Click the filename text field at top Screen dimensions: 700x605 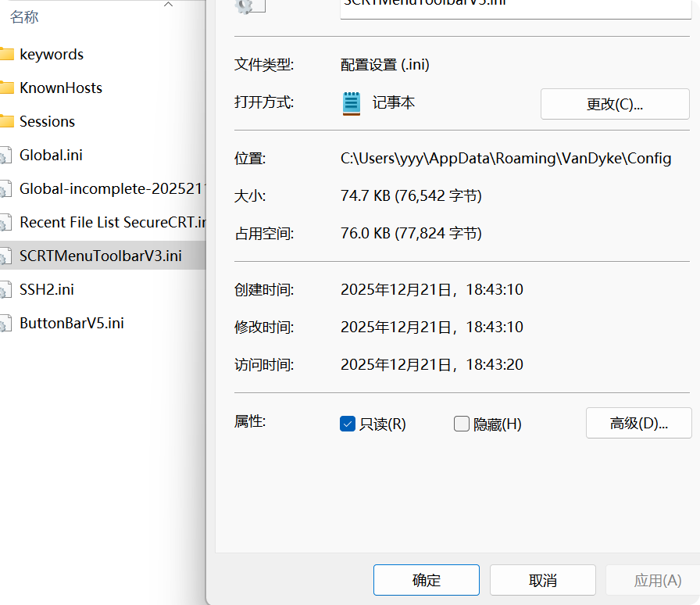[x=516, y=6]
